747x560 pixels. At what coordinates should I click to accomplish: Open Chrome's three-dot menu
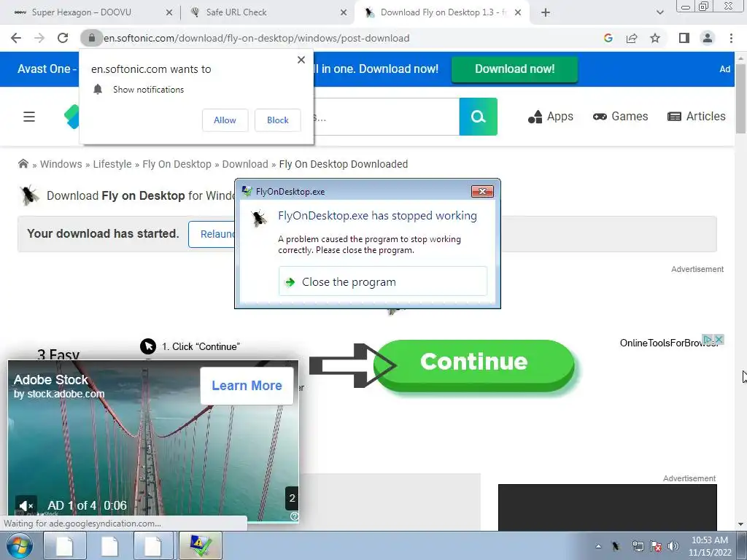[x=731, y=38]
